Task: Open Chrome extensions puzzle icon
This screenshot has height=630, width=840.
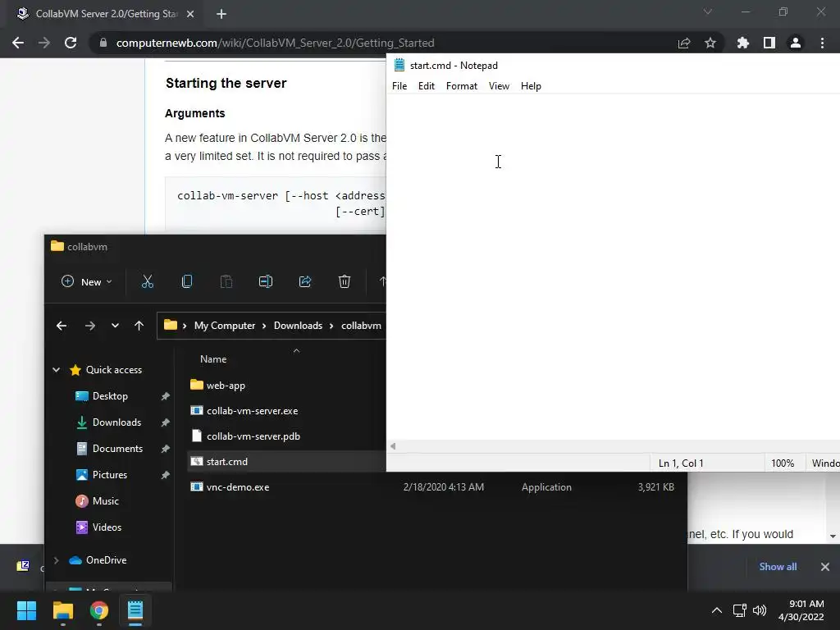Action: point(743,43)
